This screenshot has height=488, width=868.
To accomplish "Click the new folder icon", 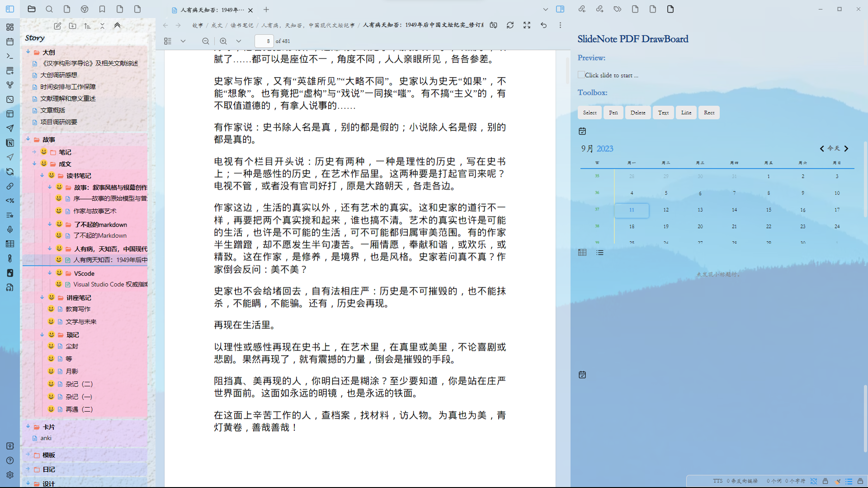I will (x=72, y=26).
